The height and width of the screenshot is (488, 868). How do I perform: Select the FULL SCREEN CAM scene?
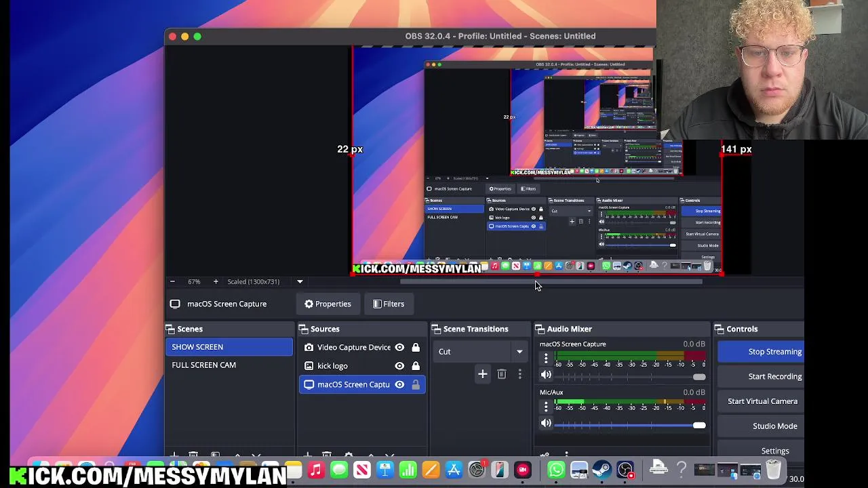point(229,365)
